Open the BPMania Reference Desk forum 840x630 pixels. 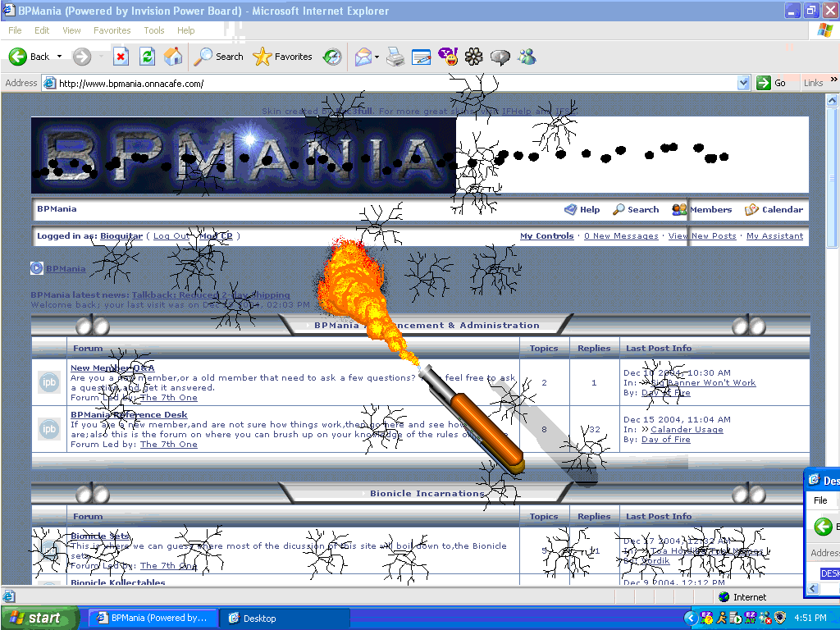pyautogui.click(x=129, y=414)
